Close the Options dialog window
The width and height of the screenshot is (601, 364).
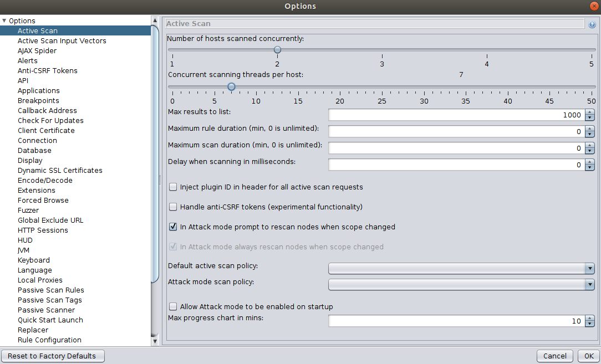click(x=594, y=6)
